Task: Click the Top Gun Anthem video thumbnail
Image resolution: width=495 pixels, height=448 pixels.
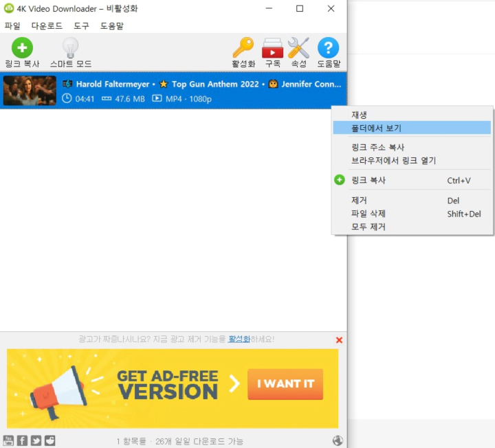Action: (x=30, y=91)
